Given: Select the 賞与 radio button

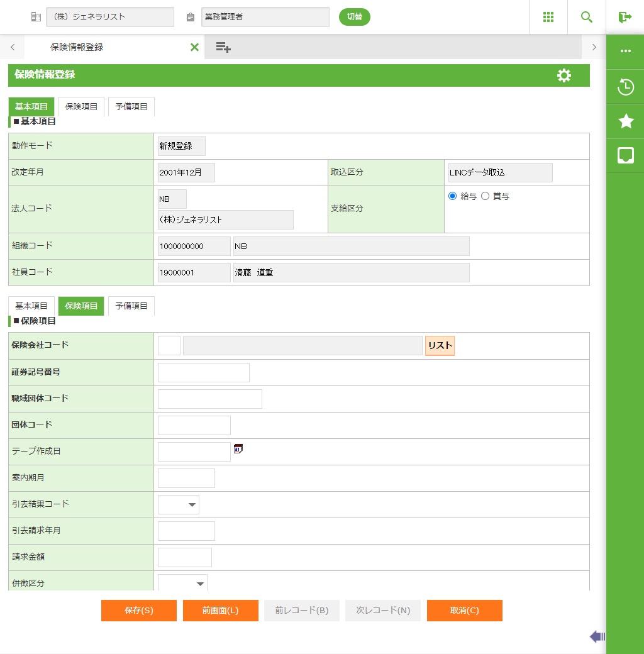Looking at the screenshot, I should pos(485,196).
